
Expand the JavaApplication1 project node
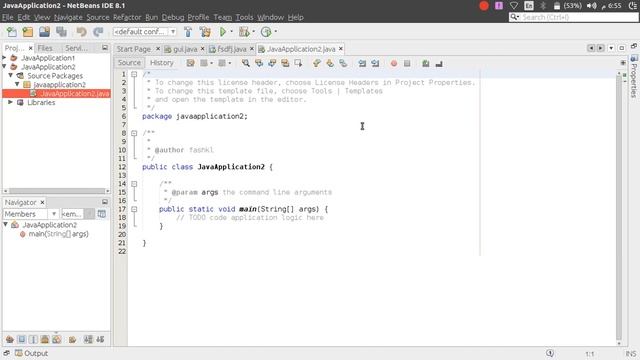(4, 58)
